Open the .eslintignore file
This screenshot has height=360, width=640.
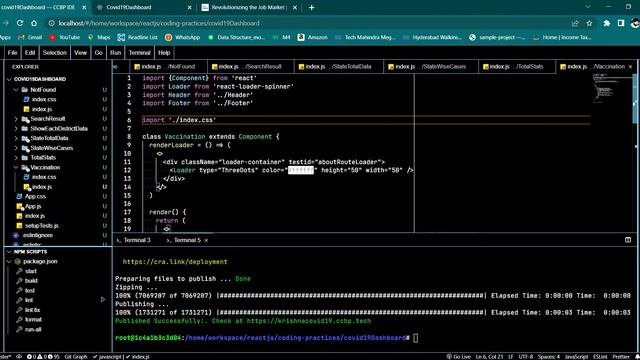pyautogui.click(x=38, y=236)
